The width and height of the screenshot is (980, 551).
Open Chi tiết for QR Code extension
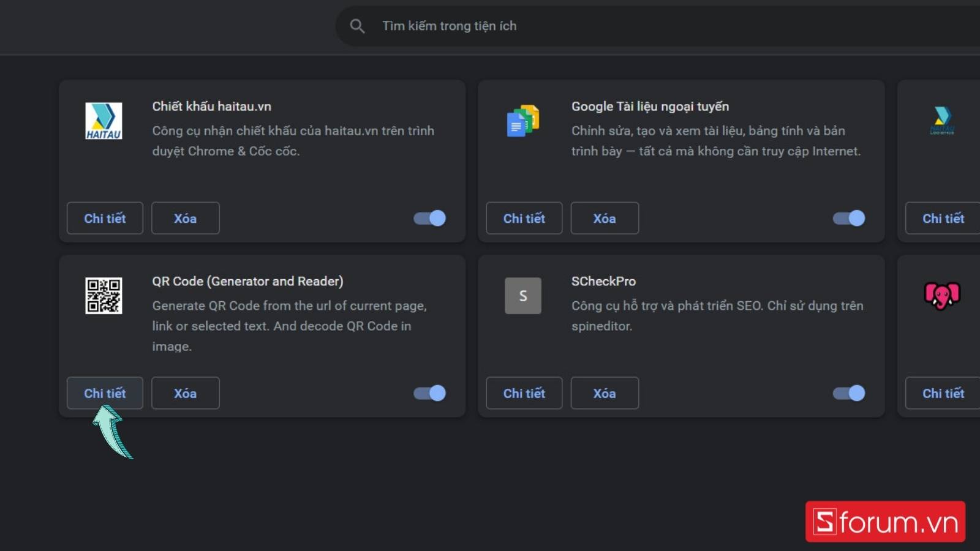point(105,393)
